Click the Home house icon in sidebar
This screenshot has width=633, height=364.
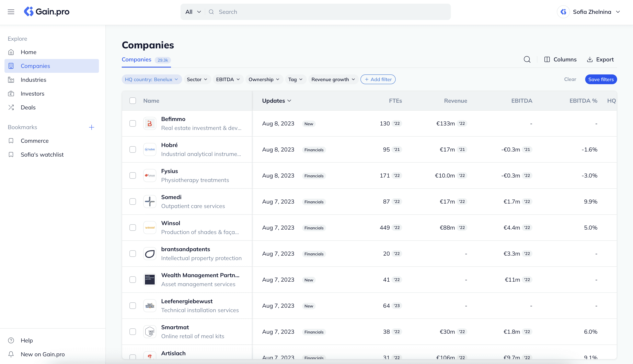[x=11, y=52]
